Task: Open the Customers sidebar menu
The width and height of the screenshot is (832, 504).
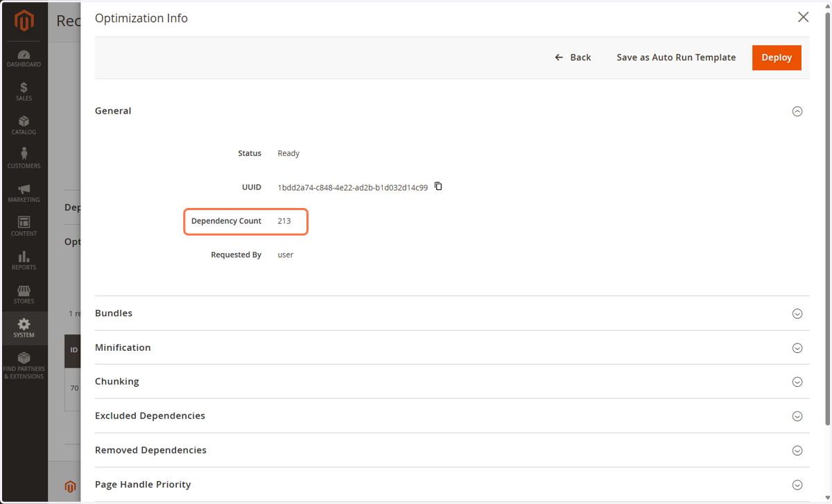Action: (x=24, y=159)
